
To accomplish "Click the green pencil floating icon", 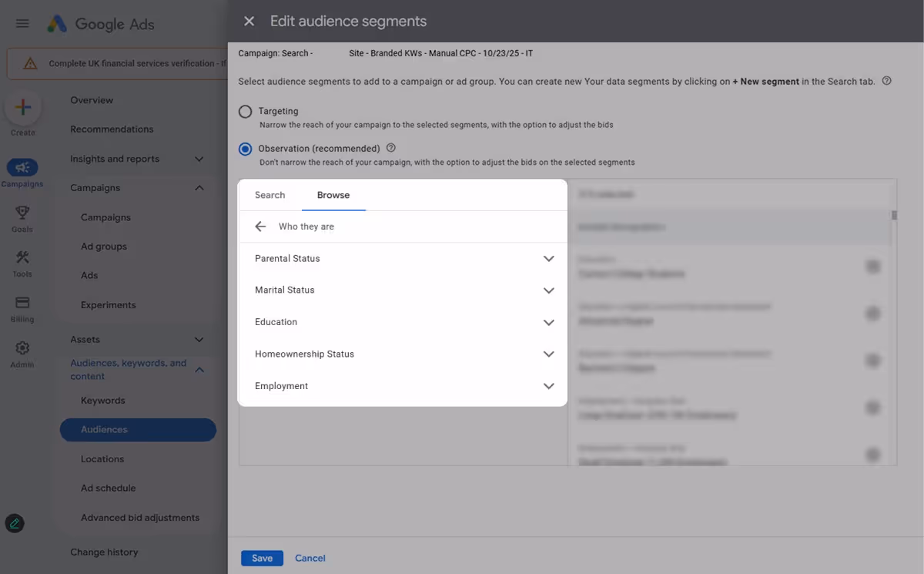I will coord(15,524).
